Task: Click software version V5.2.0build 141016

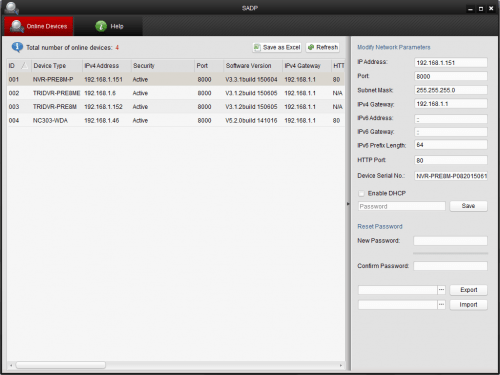Action: pos(251,120)
